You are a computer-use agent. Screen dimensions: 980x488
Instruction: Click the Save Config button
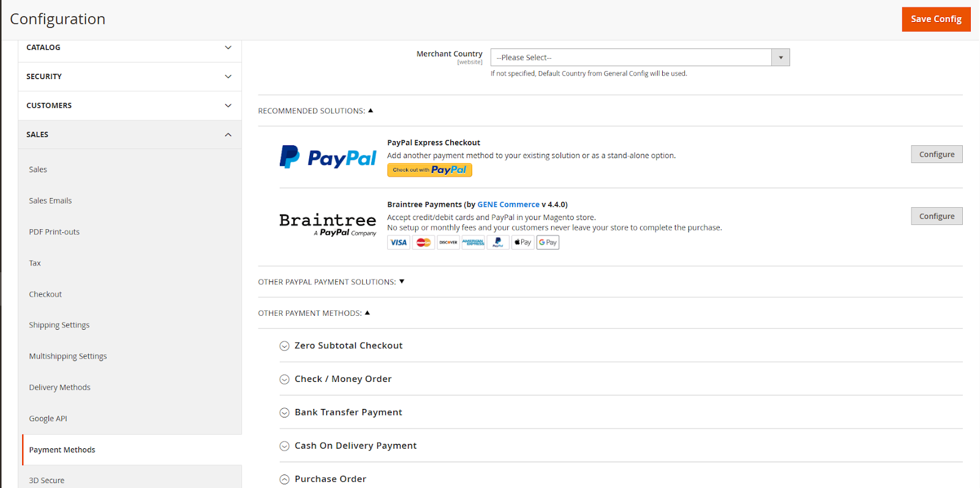coord(936,19)
